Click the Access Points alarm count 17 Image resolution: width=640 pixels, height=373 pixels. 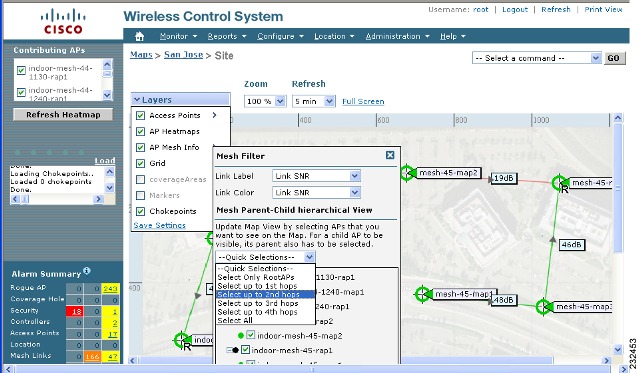click(x=110, y=334)
